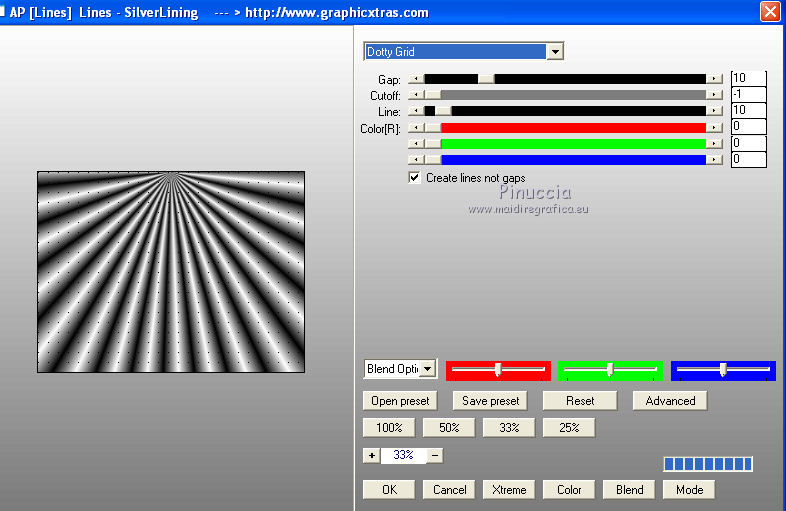Click the Mode button
Viewport: 786px width, 511px height.
(x=689, y=489)
